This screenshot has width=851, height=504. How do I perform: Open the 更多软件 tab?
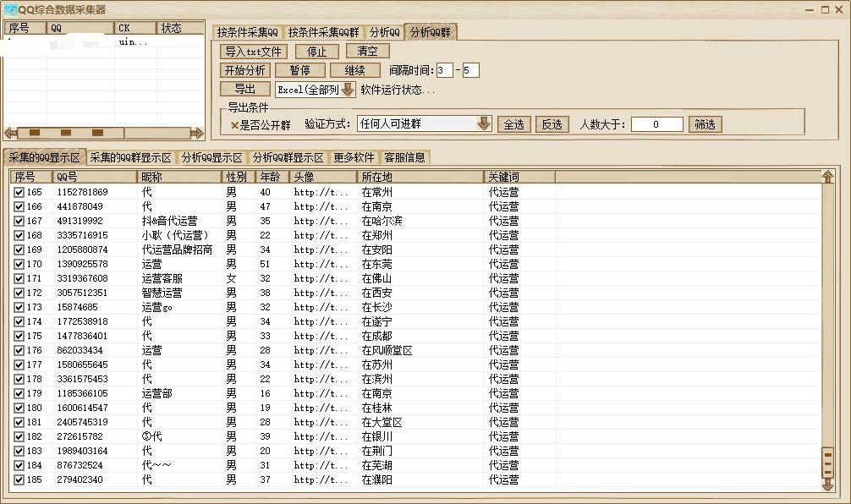pyautogui.click(x=354, y=158)
